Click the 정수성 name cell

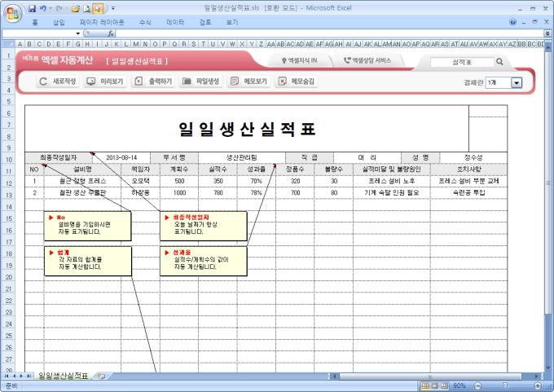(x=473, y=157)
